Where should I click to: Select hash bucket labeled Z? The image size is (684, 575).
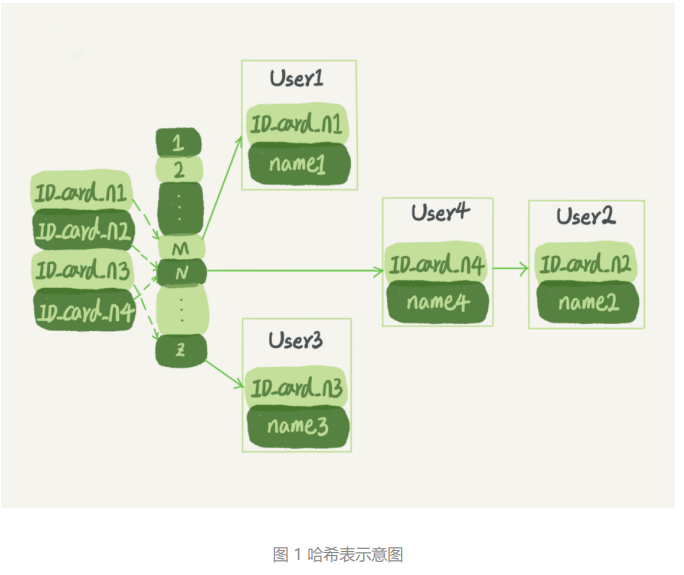[181, 350]
